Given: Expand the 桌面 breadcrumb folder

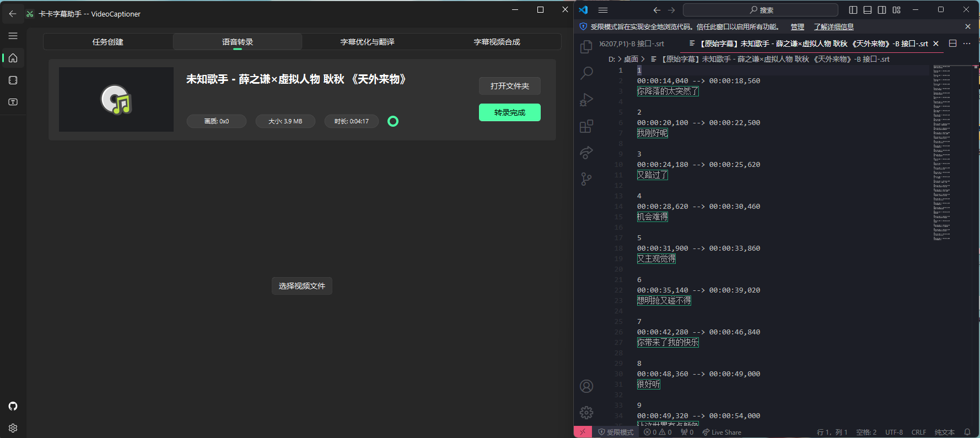Looking at the screenshot, I should pyautogui.click(x=631, y=59).
